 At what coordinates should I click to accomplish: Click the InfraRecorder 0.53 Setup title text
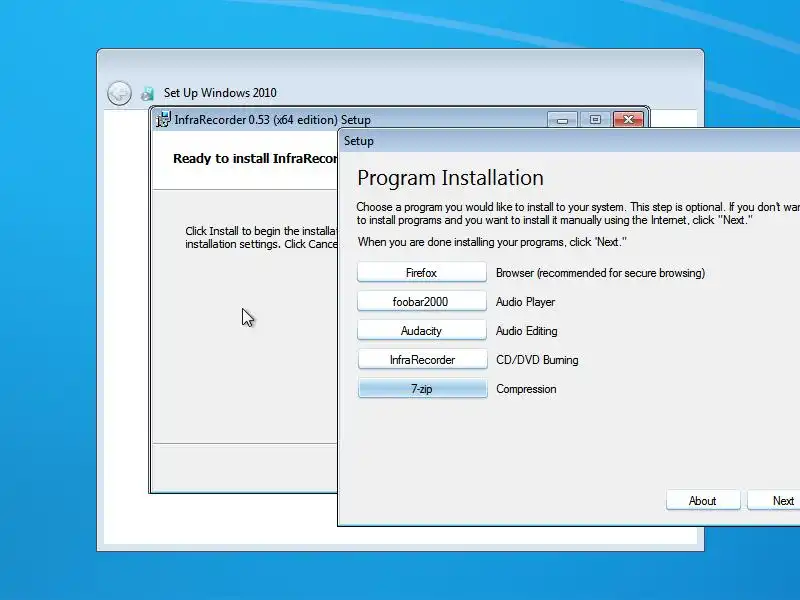(272, 120)
